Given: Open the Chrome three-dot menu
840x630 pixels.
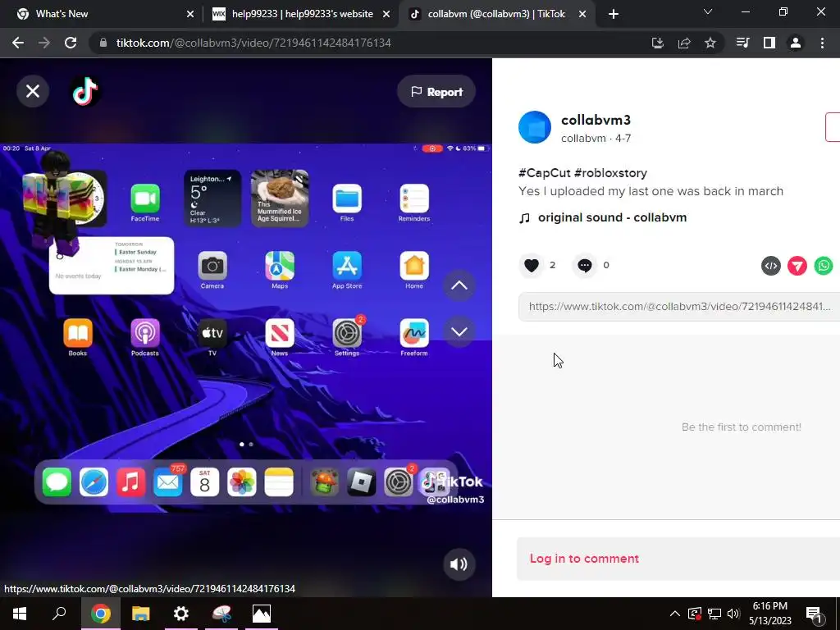Looking at the screenshot, I should (822, 43).
